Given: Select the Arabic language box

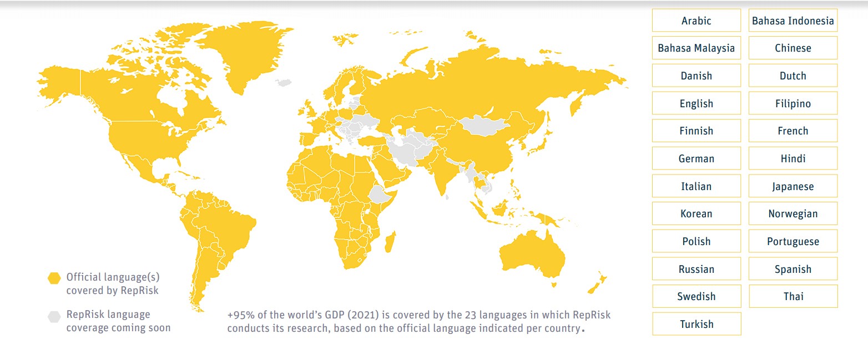Looking at the screenshot, I should [696, 21].
